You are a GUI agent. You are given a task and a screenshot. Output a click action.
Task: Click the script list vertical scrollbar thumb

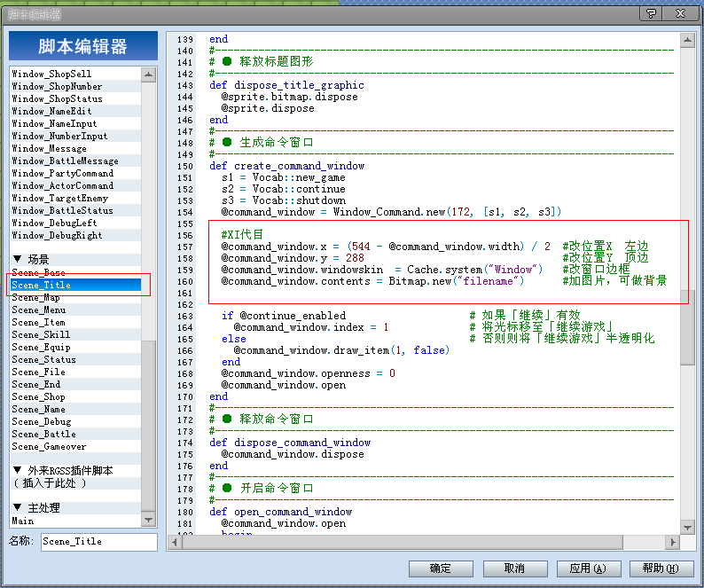pos(149,426)
